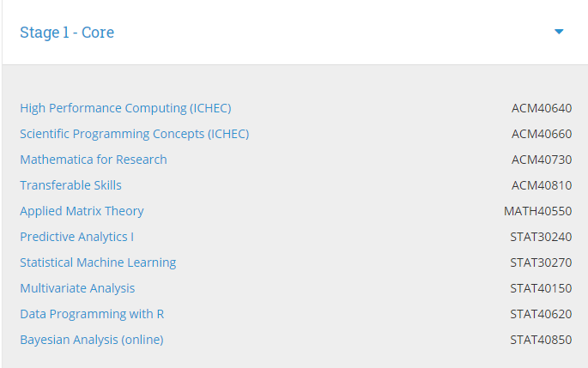Go to Applied Matrix Theory
This screenshot has width=588, height=368.
click(x=82, y=211)
